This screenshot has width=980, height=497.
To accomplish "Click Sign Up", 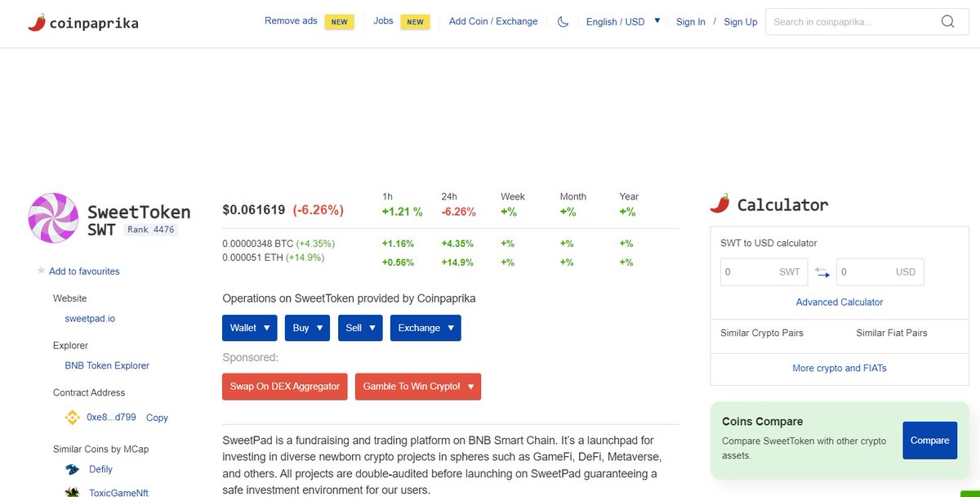I will coord(741,22).
